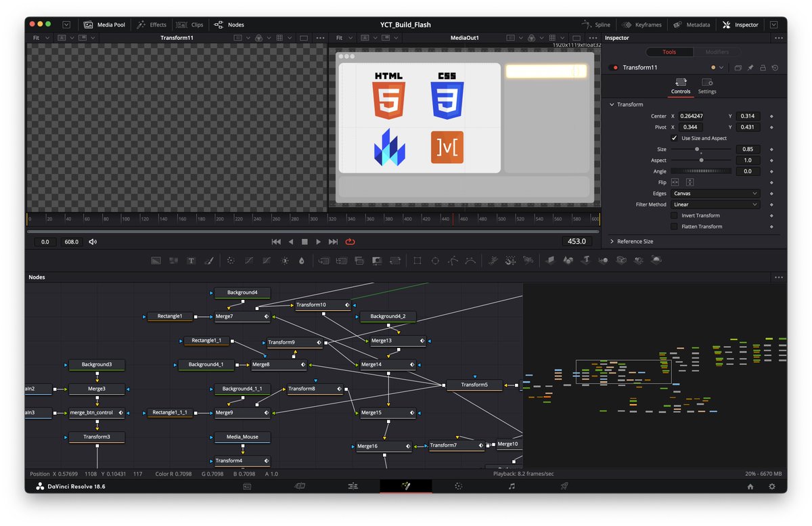Open the Filter Method dropdown
Screen dimensions: 812x526
point(716,204)
